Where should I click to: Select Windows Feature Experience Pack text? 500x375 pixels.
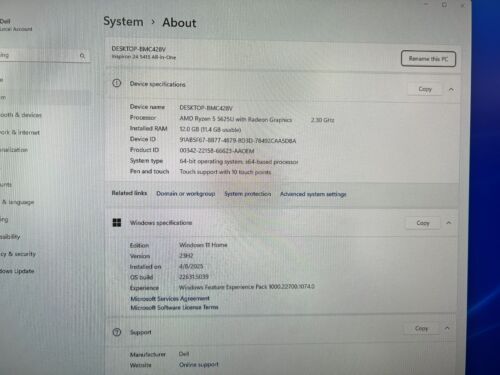247,287
